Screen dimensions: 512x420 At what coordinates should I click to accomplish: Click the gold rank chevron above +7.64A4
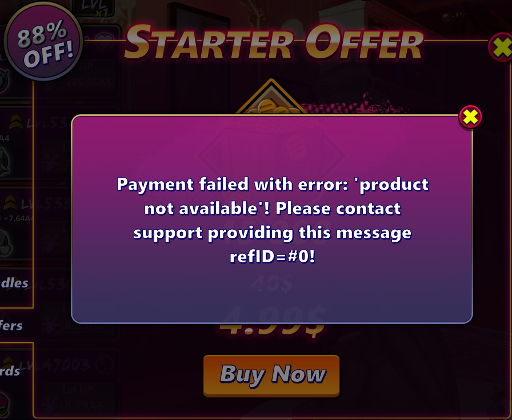(10, 203)
